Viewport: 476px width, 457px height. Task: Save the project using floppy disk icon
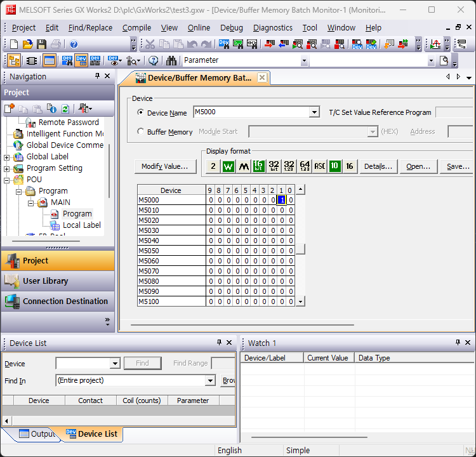click(x=42, y=44)
